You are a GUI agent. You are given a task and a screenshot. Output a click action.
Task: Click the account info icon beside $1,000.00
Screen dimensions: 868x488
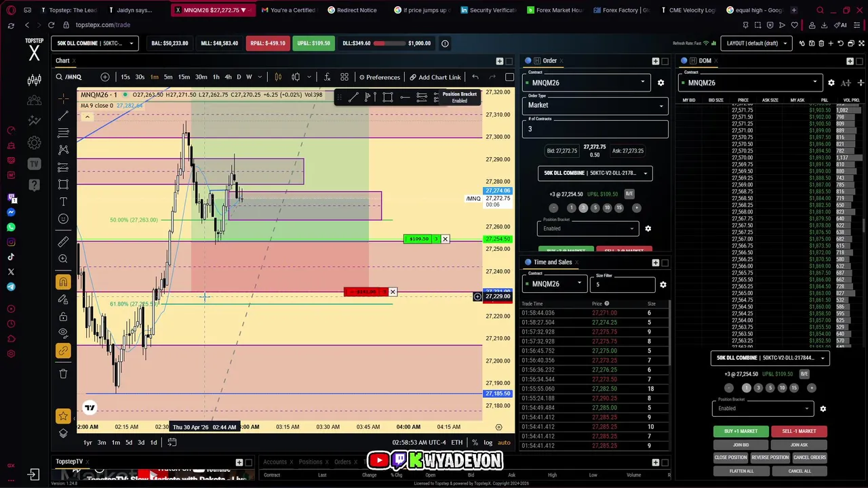(445, 43)
